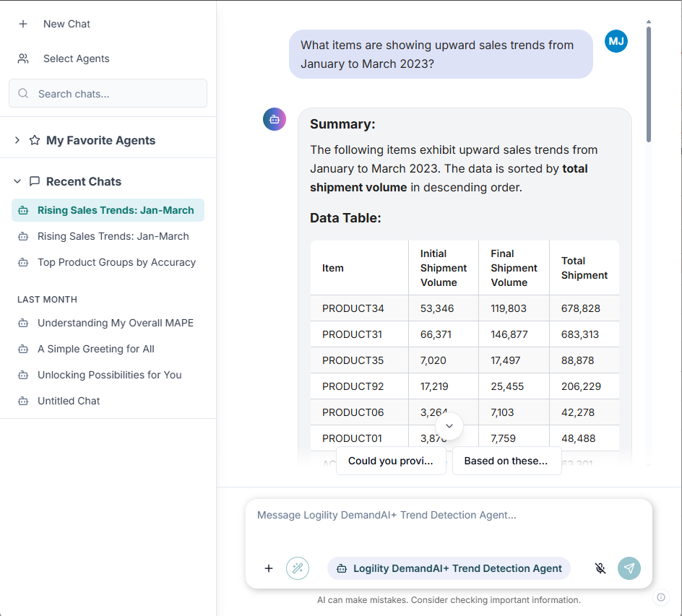Image resolution: width=682 pixels, height=616 pixels.
Task: Expand My Favorite Agents section
Action: [17, 140]
